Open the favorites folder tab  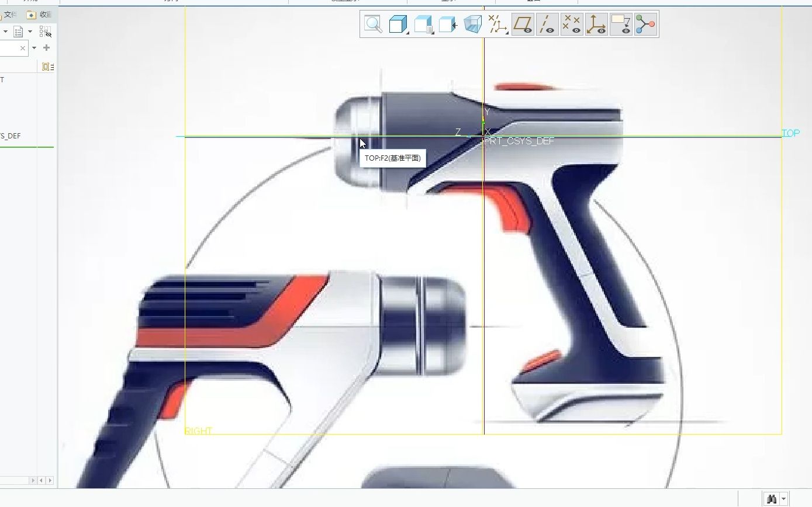pyautogui.click(x=39, y=15)
